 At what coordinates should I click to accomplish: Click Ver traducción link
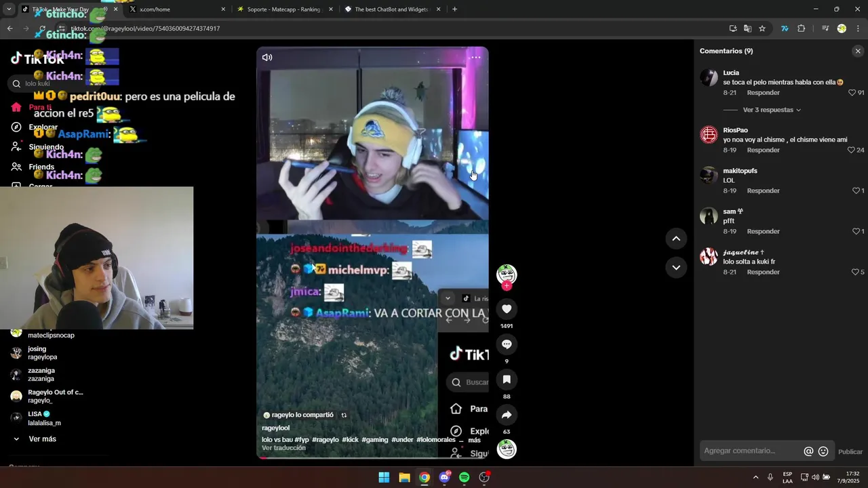click(x=283, y=448)
